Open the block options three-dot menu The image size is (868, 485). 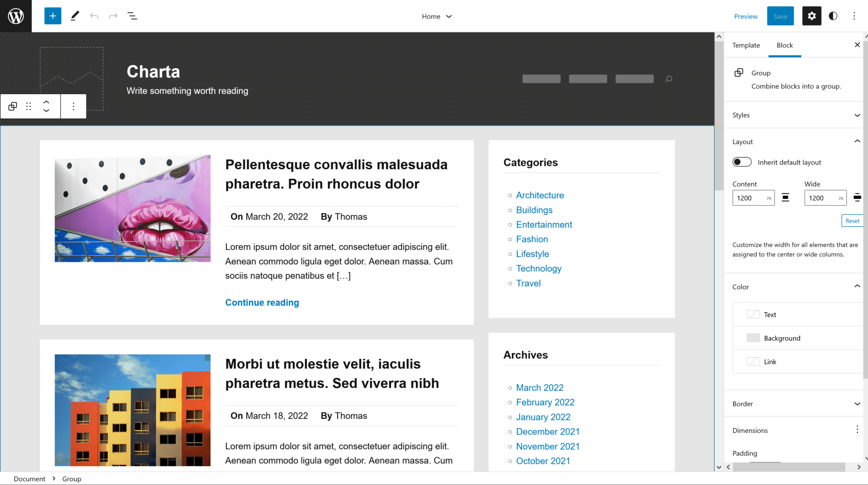[73, 106]
